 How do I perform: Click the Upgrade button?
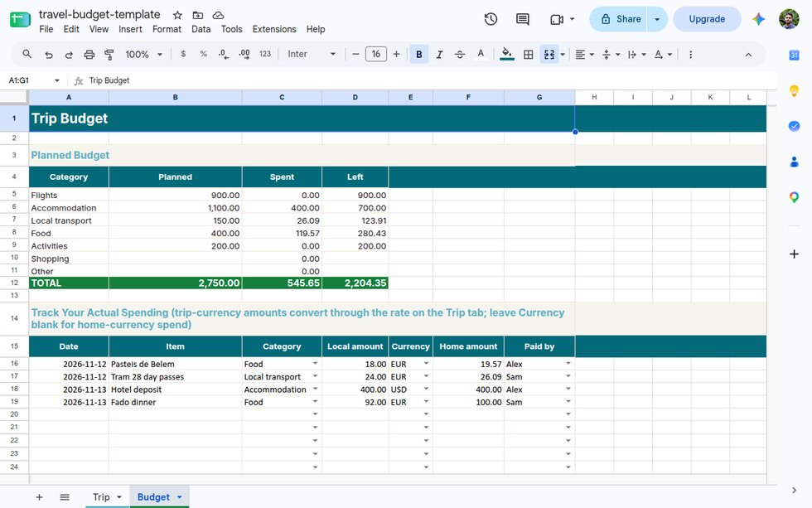(x=707, y=19)
